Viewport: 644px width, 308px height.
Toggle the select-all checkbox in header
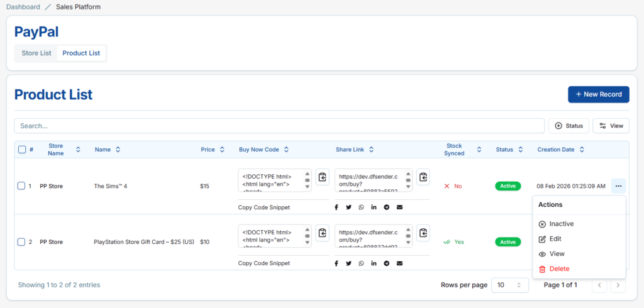[22, 150]
